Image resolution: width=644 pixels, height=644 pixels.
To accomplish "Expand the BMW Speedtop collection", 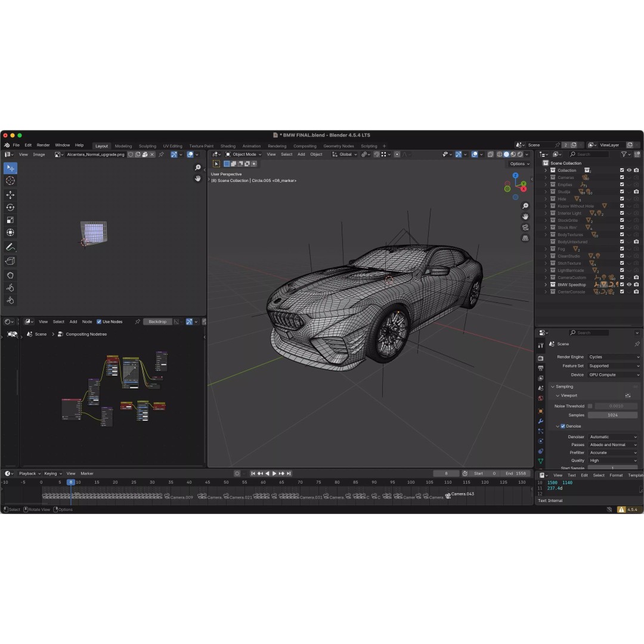I will [546, 284].
